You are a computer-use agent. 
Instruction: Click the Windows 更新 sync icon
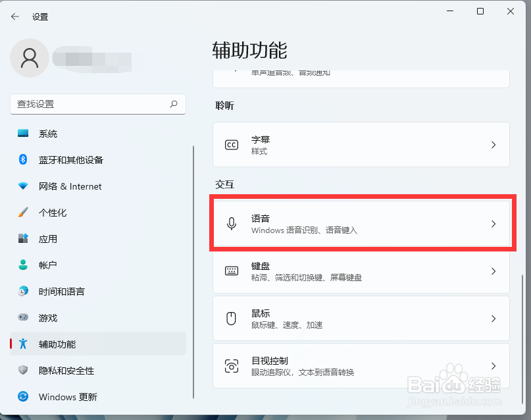click(x=23, y=396)
